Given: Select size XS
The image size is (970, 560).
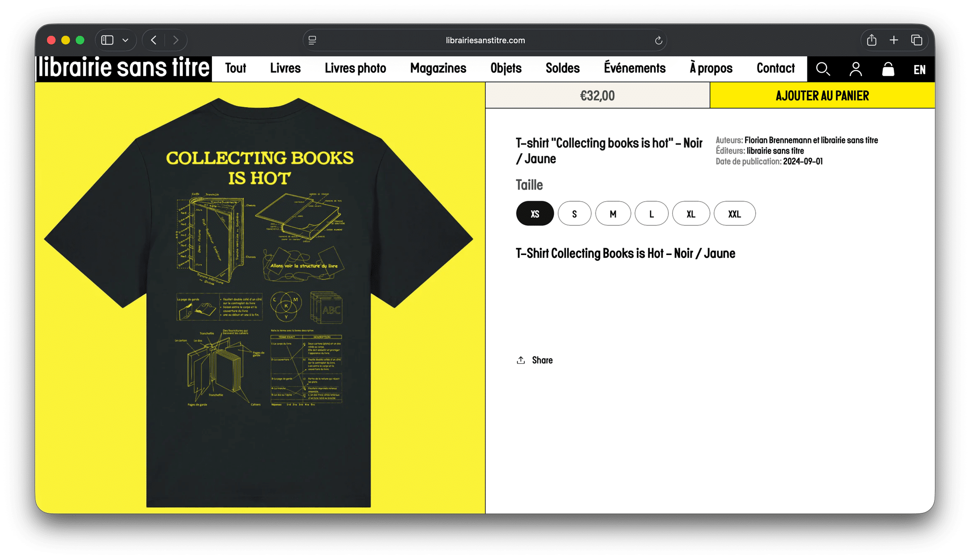Looking at the screenshot, I should tap(535, 214).
